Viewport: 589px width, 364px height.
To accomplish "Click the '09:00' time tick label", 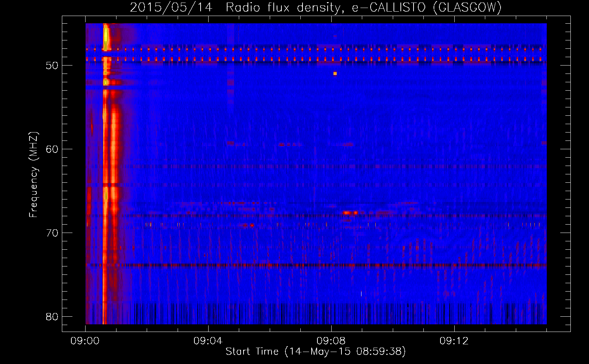I will coord(85,341).
